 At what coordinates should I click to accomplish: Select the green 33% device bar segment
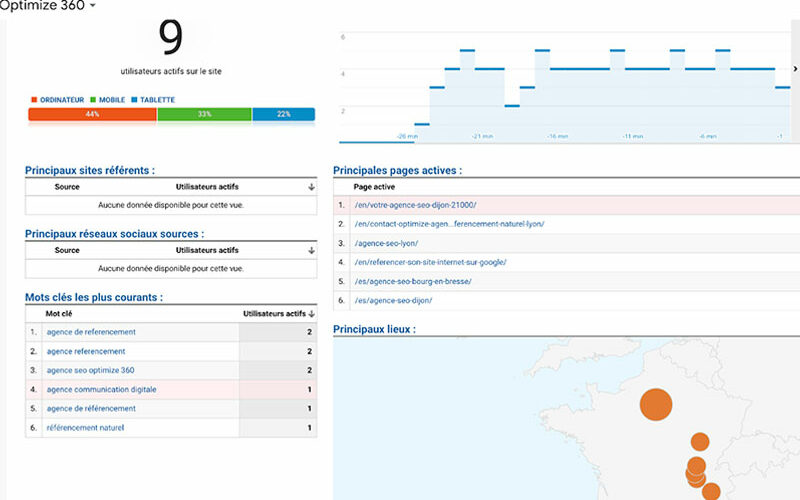pos(204,114)
